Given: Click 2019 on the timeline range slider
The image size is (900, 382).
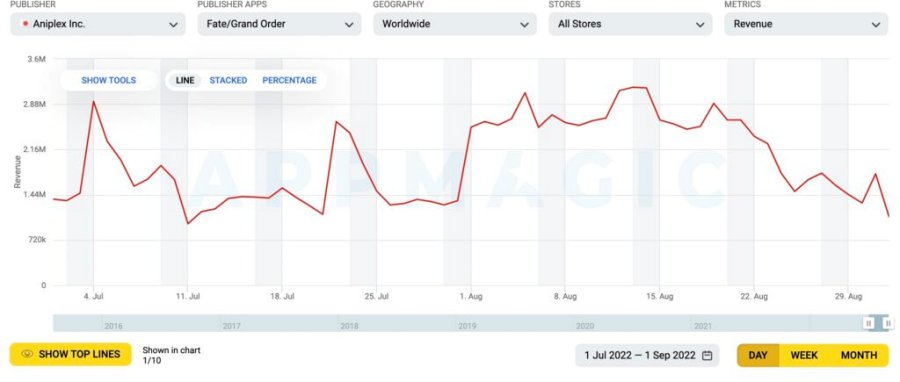Looking at the screenshot, I should pyautogui.click(x=467, y=326).
